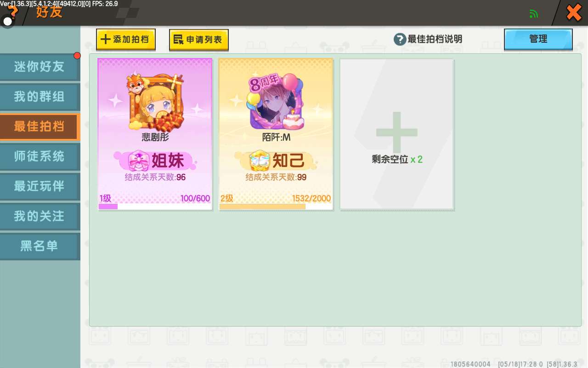Close the friends window with orange X

coord(574,12)
